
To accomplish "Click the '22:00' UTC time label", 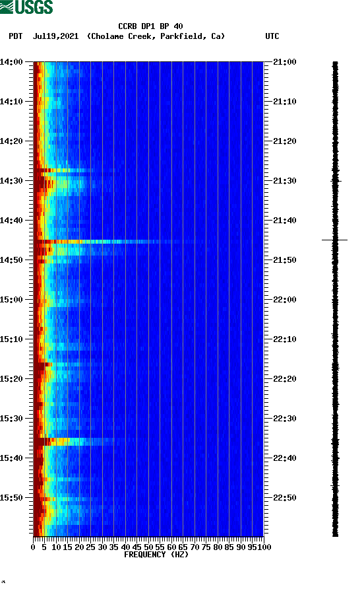I will tap(284, 300).
